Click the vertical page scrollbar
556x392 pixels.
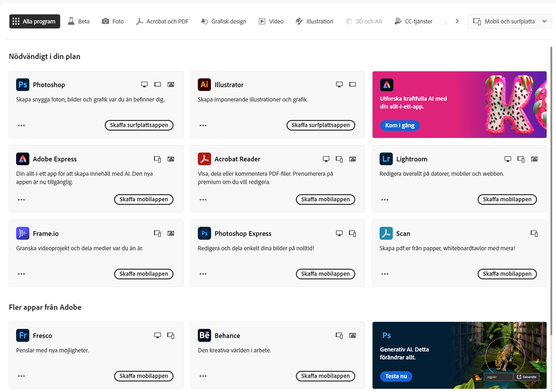pyautogui.click(x=552, y=191)
